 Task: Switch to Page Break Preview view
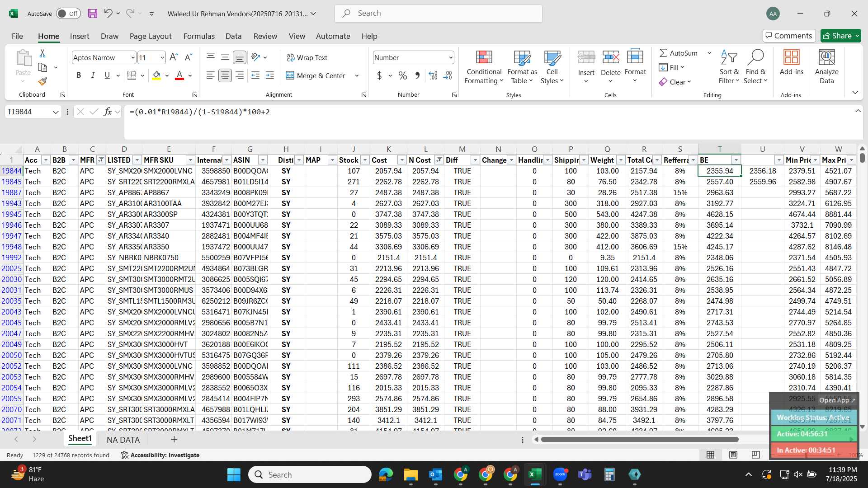click(755, 455)
